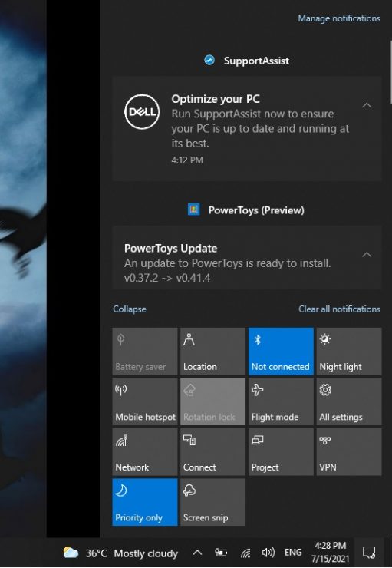This screenshot has height=568, width=392.
Task: Open the clock showing 4:28 PM
Action: pyautogui.click(x=330, y=552)
